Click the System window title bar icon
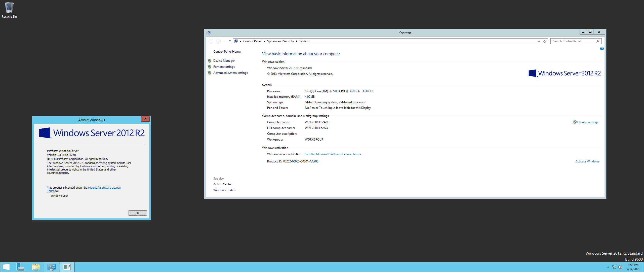Viewport: 644px width, 272px height. point(209,33)
